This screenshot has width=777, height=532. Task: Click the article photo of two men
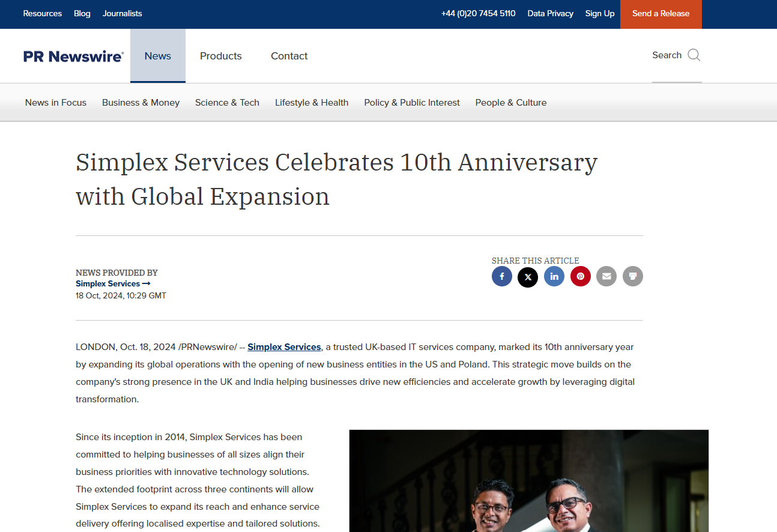[529, 480]
